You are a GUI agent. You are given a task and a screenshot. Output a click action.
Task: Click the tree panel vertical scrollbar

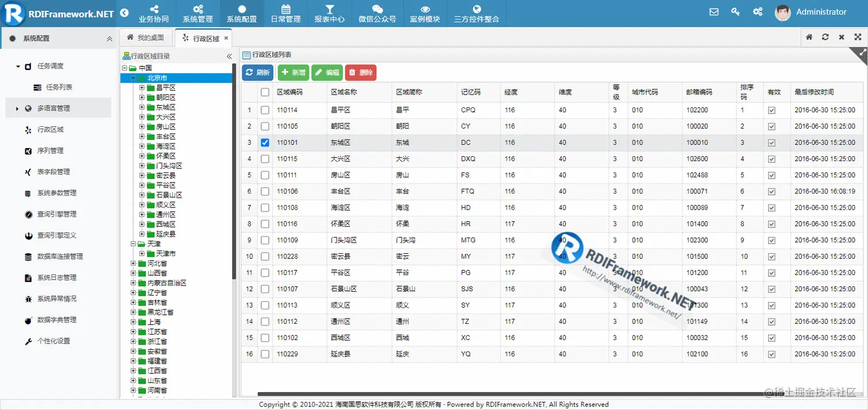[234, 172]
